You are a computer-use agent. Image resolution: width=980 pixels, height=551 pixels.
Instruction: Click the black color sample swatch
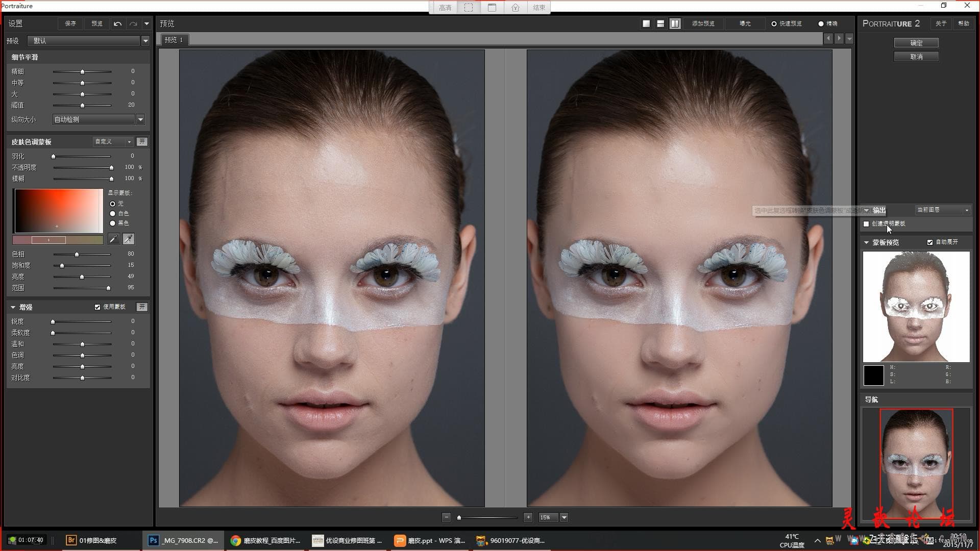(x=873, y=375)
